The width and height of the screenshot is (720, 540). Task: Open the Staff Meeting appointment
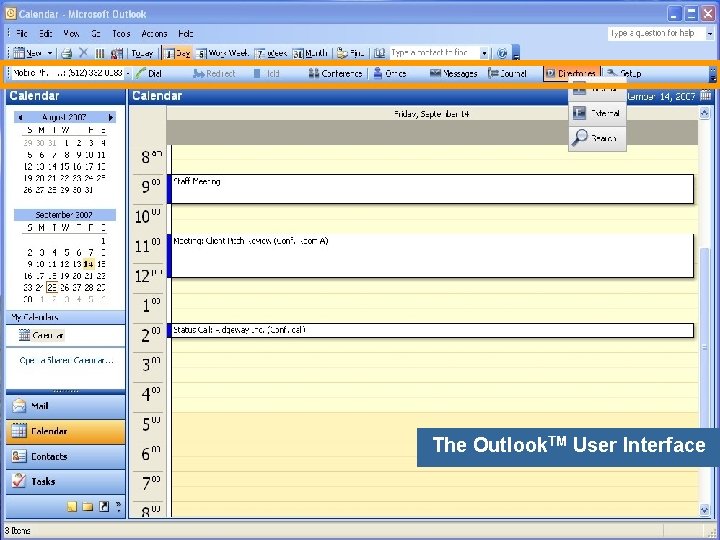(430, 189)
